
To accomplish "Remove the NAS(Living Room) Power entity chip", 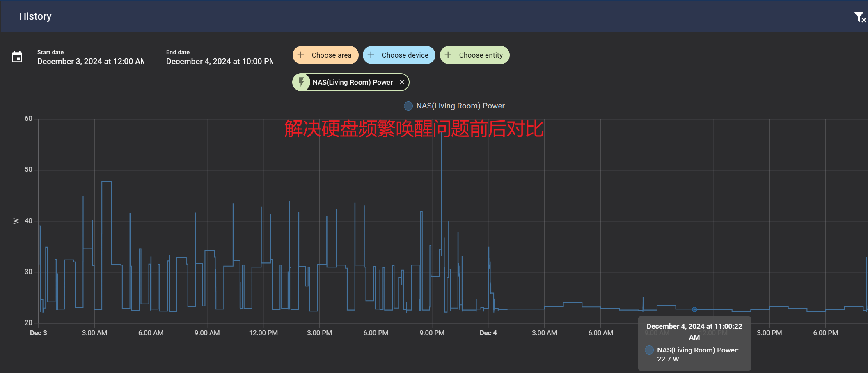I will [x=402, y=82].
